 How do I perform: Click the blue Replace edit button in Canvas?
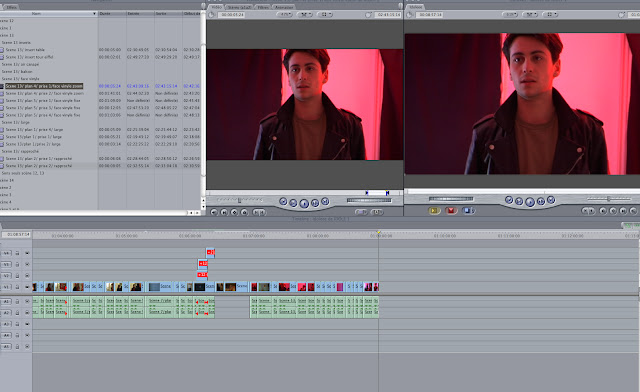pyautogui.click(x=468, y=210)
